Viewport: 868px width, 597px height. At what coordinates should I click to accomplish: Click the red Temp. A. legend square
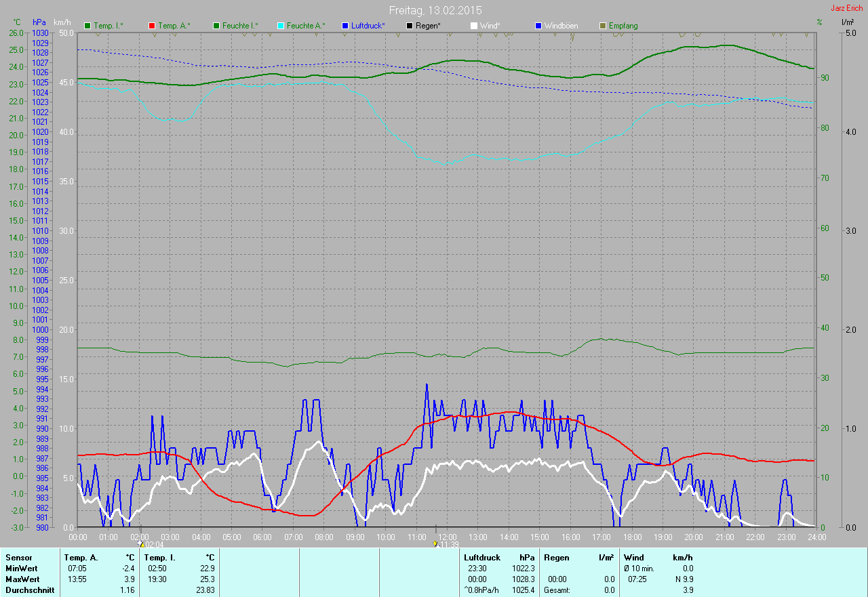(152, 26)
